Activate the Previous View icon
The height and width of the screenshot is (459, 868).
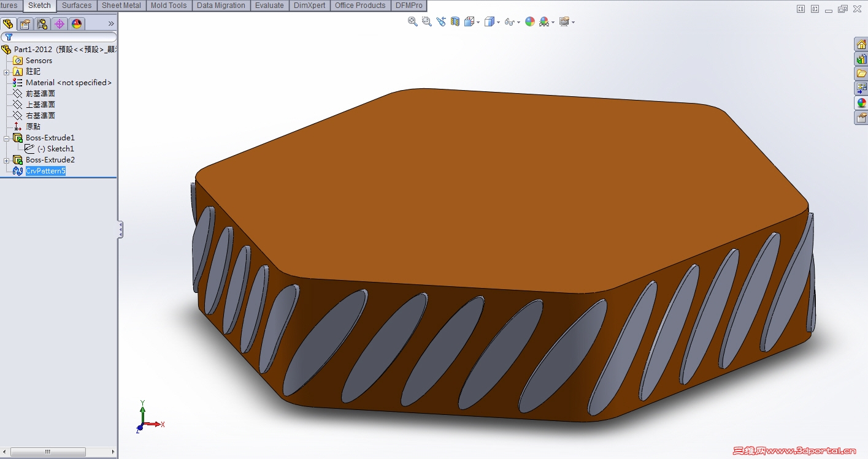tap(441, 21)
